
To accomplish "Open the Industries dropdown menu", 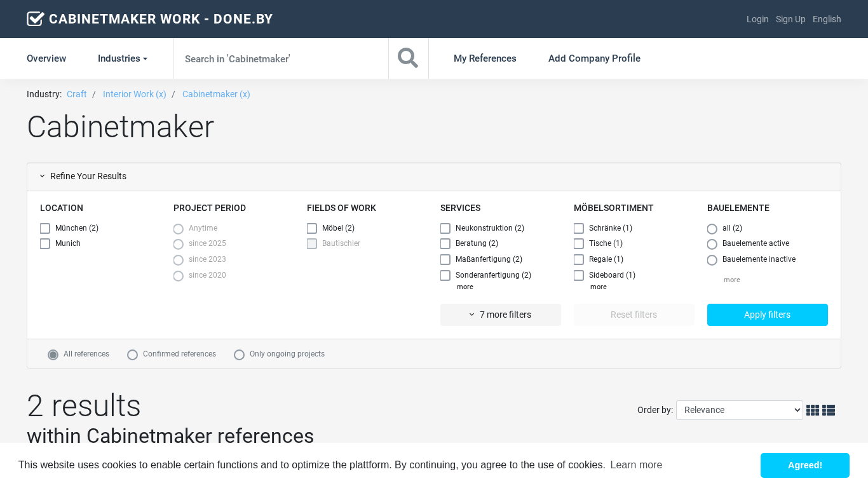I will click(x=122, y=58).
